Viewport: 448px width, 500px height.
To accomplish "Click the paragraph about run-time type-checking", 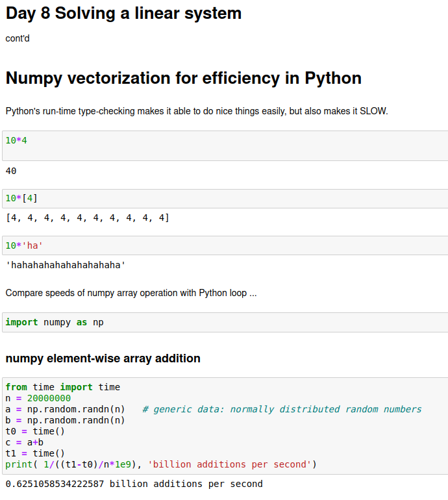I will point(196,111).
